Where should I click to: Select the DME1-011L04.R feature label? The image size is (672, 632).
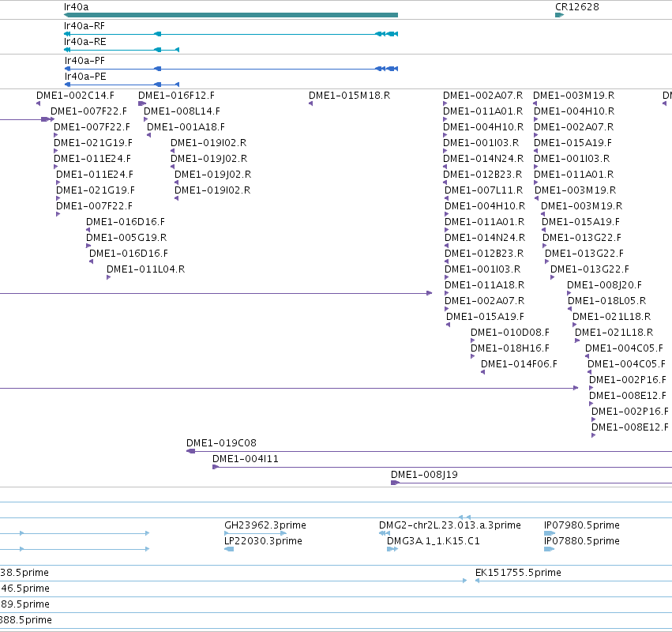click(145, 269)
